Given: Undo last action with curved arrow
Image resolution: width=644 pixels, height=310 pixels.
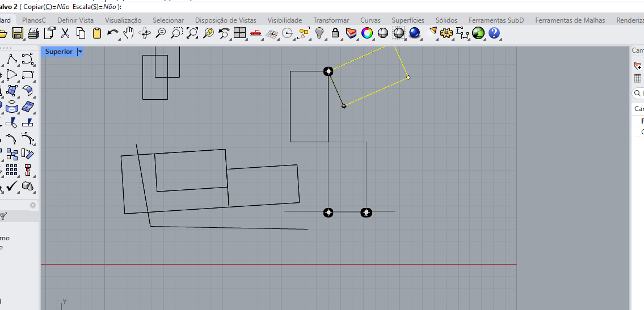Looking at the screenshot, I should (112, 33).
